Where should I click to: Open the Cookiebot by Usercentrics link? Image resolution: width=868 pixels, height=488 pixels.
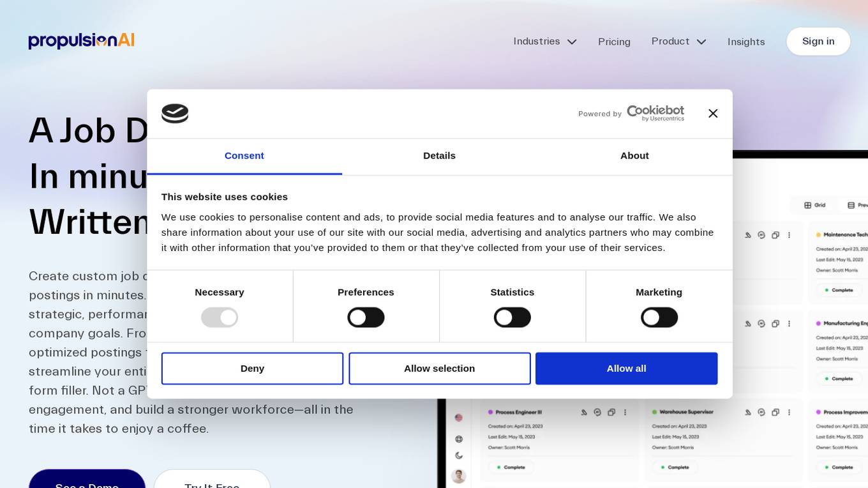pos(655,113)
